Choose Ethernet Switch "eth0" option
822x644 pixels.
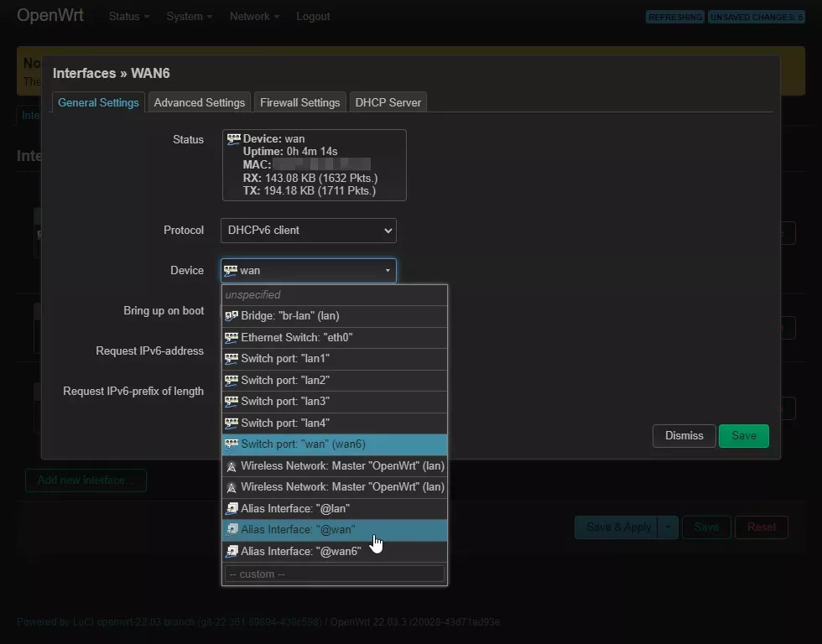pos(335,337)
